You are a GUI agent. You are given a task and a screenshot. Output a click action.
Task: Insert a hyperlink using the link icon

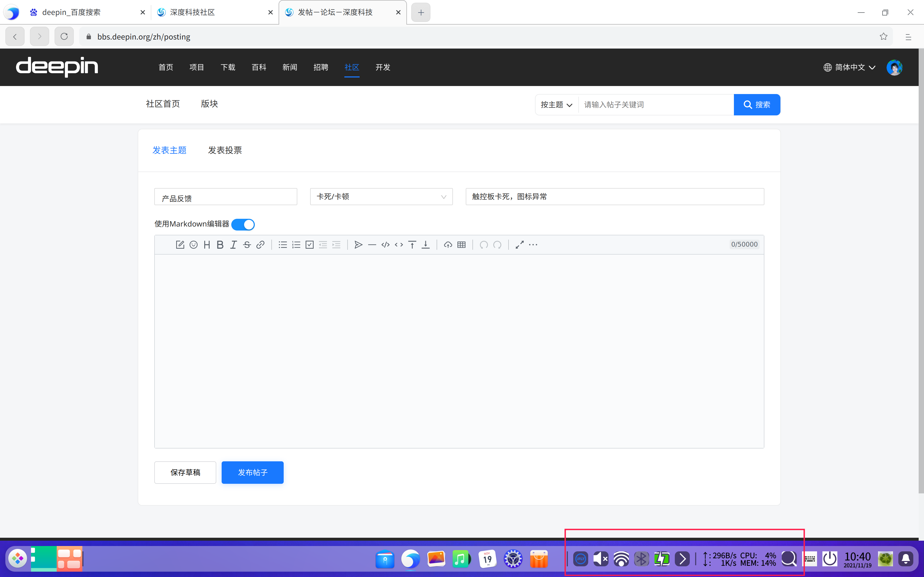pos(260,245)
